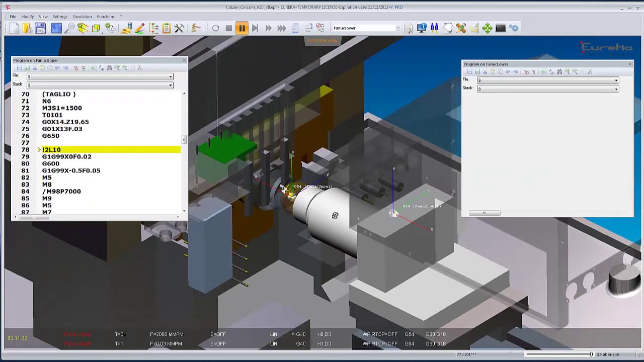
Task: Reset simulation with the circular arrow icon
Action: [215, 28]
